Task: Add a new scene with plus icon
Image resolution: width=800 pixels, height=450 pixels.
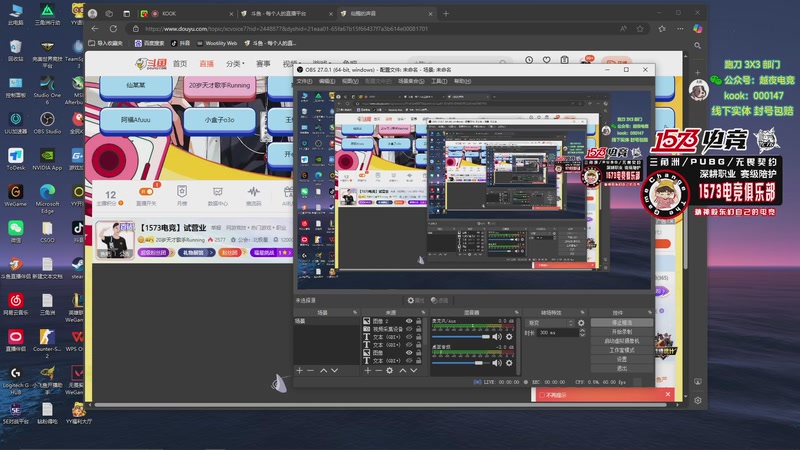Action: tap(299, 370)
